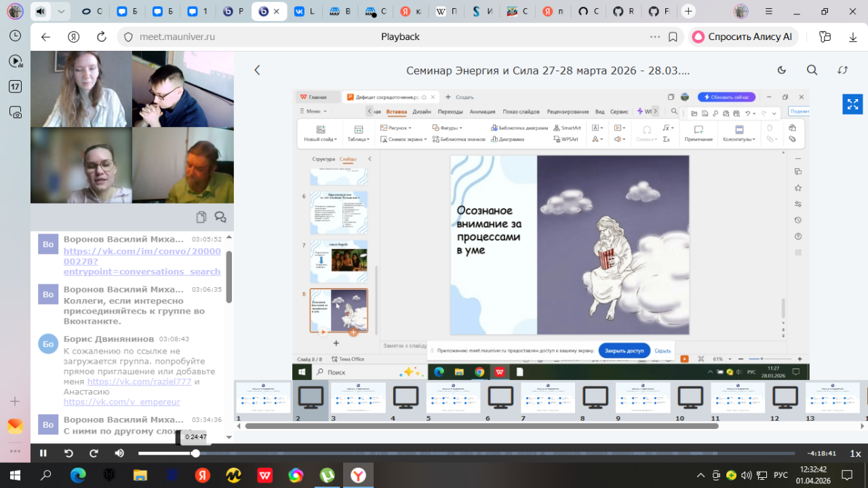Click the copy notes documents icon
The height and width of the screenshot is (488, 868).
[x=201, y=217]
